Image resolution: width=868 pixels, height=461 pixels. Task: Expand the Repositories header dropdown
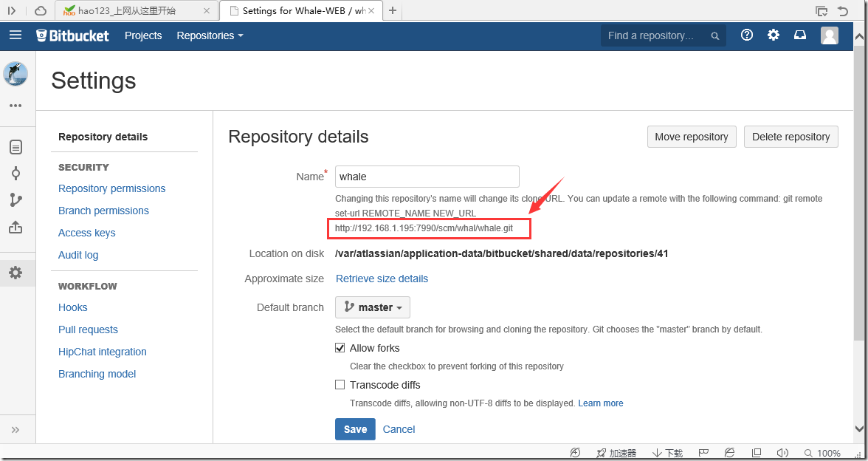click(x=210, y=35)
